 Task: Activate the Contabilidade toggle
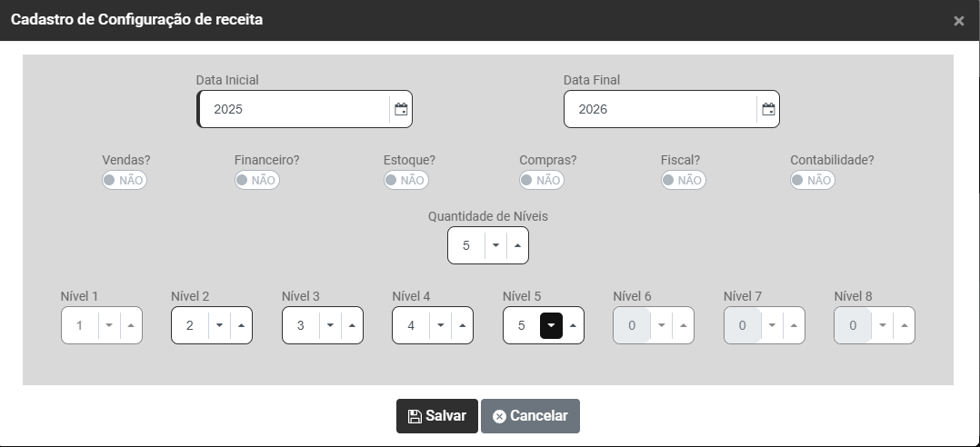coord(812,180)
